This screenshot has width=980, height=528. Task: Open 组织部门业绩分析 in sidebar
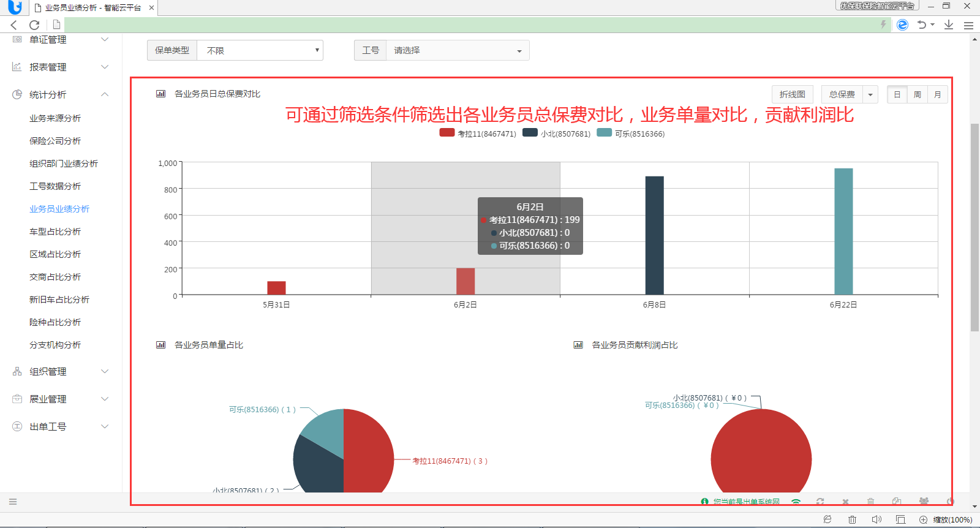pos(64,164)
